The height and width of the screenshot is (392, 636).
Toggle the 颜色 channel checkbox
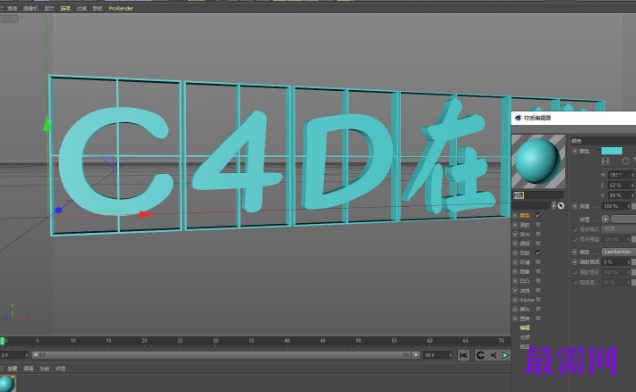tap(538, 215)
